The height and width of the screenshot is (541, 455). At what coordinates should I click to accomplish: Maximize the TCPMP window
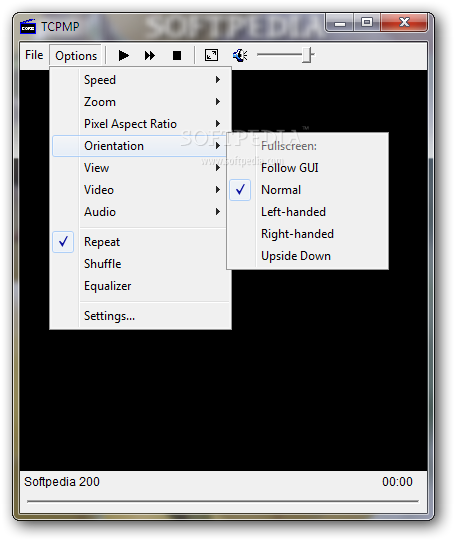[366, 23]
